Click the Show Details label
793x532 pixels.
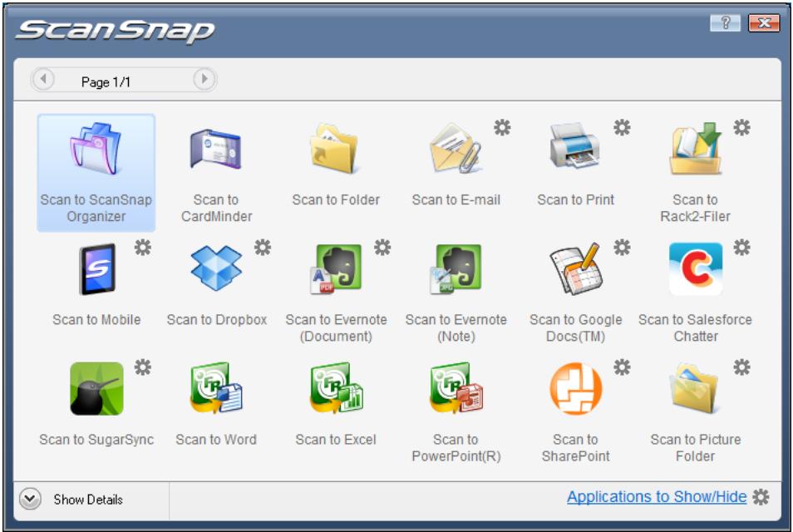coord(88,500)
